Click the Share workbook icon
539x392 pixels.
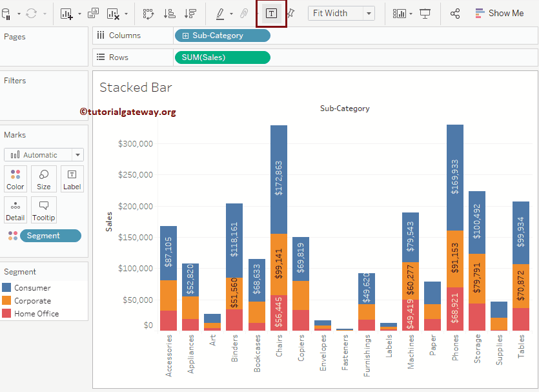click(x=455, y=14)
